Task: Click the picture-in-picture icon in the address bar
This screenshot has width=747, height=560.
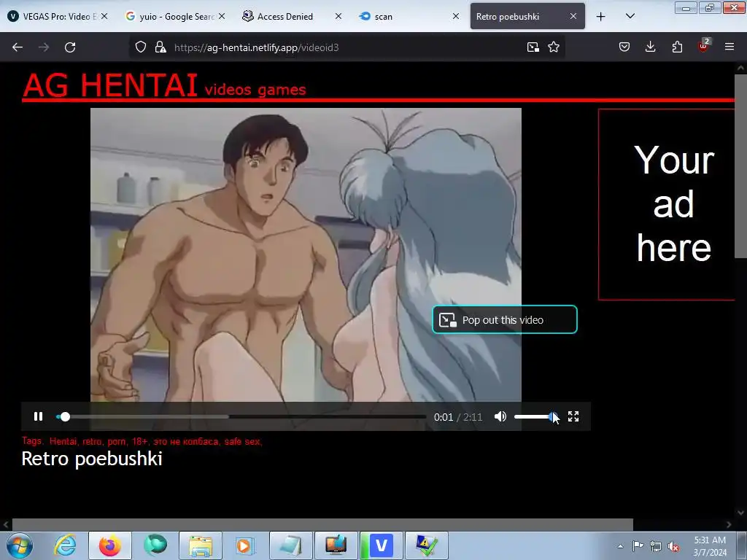Action: [533, 47]
